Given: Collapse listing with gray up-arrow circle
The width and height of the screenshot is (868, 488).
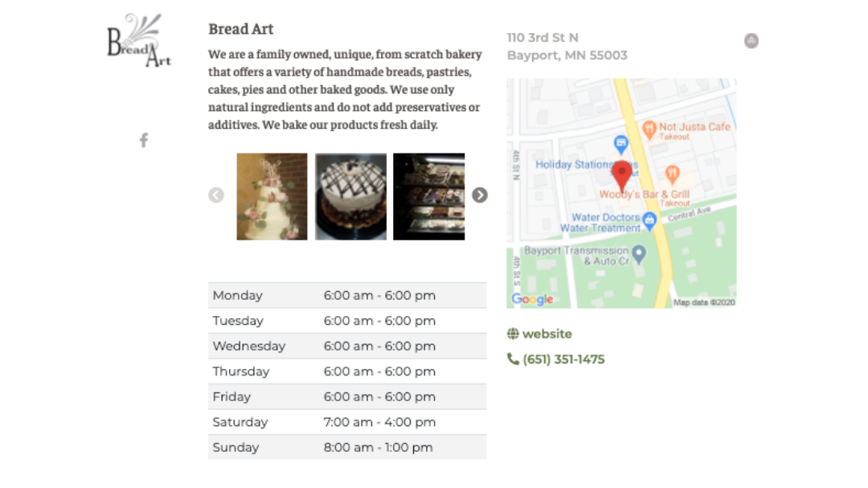Looking at the screenshot, I should coord(751,40).
